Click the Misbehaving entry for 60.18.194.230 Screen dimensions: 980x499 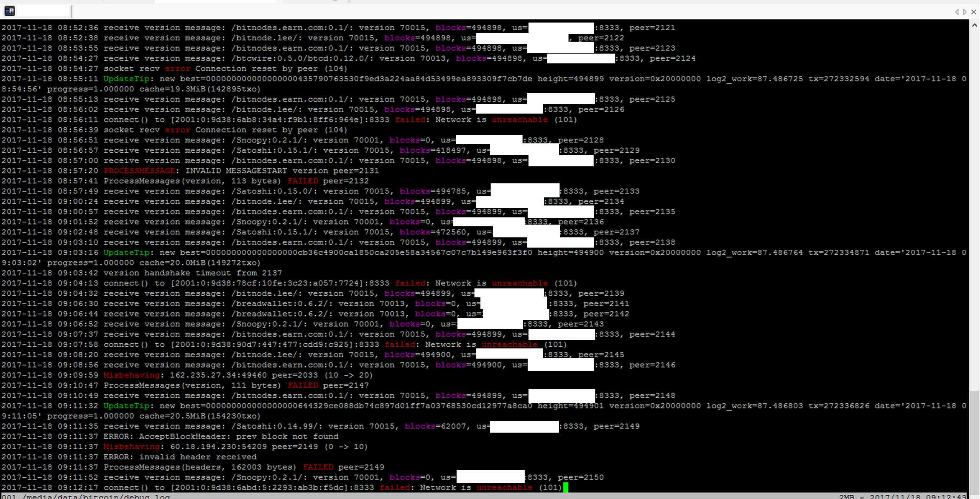(131, 447)
